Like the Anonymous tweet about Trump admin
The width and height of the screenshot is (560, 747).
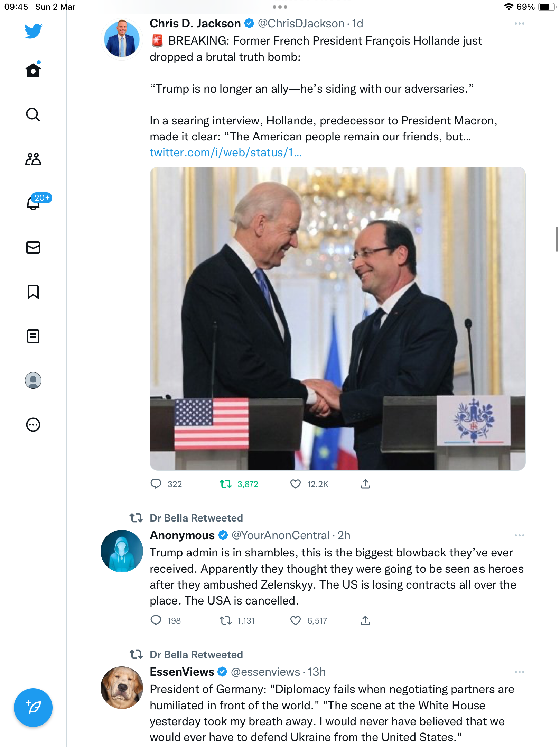click(296, 620)
